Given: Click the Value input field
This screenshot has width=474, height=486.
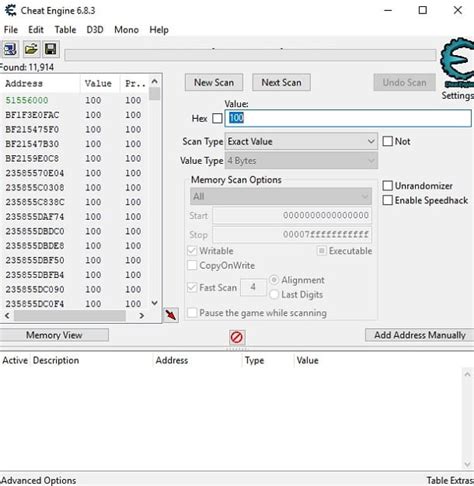Looking at the screenshot, I should tap(348, 118).
